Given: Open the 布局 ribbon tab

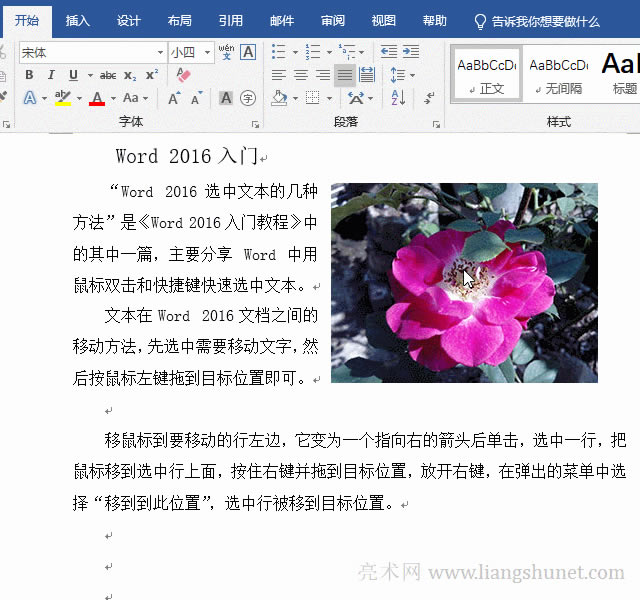Looking at the screenshot, I should [179, 21].
